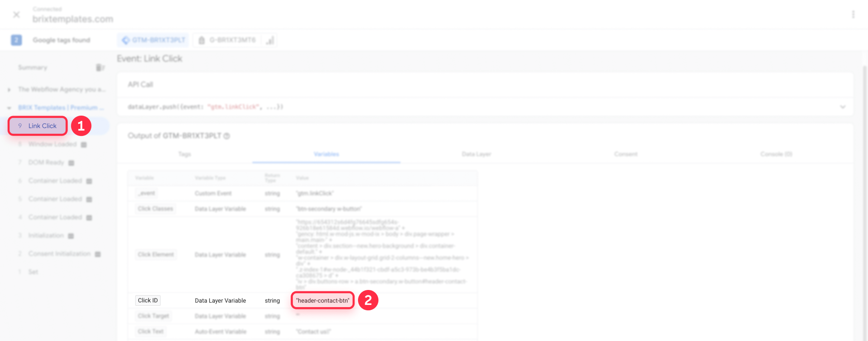This screenshot has height=341, width=868.
Task: Select the Window Loaded event
Action: click(52, 144)
